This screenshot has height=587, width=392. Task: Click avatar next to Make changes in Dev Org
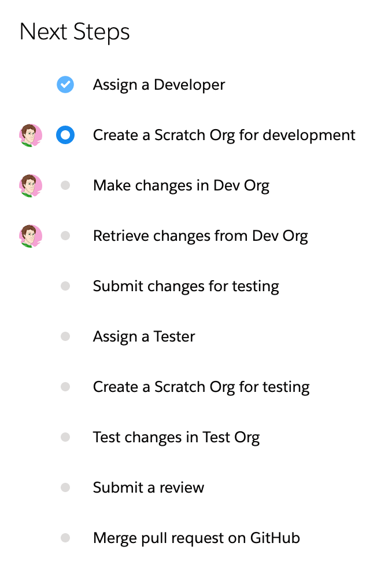tap(30, 186)
